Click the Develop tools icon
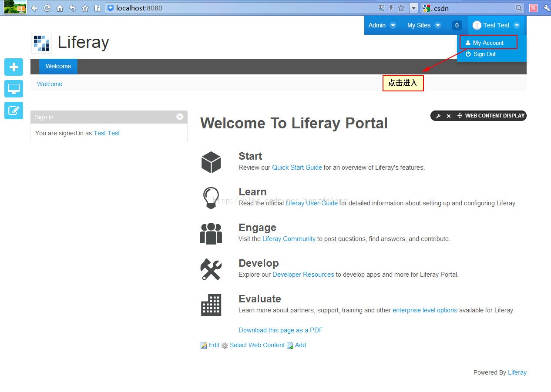This screenshot has height=392, width=551. [211, 269]
